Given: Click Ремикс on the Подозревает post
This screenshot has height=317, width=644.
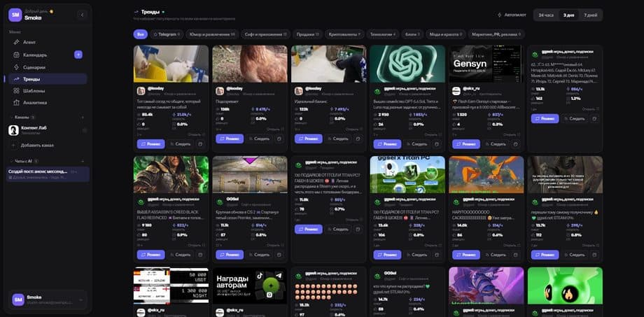Looking at the screenshot, I should 230,139.
